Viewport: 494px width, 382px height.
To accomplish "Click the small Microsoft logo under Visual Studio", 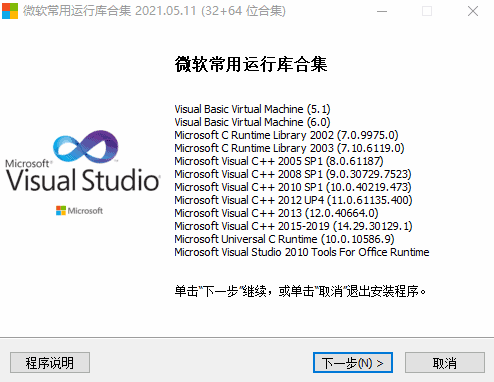I will click(79, 211).
